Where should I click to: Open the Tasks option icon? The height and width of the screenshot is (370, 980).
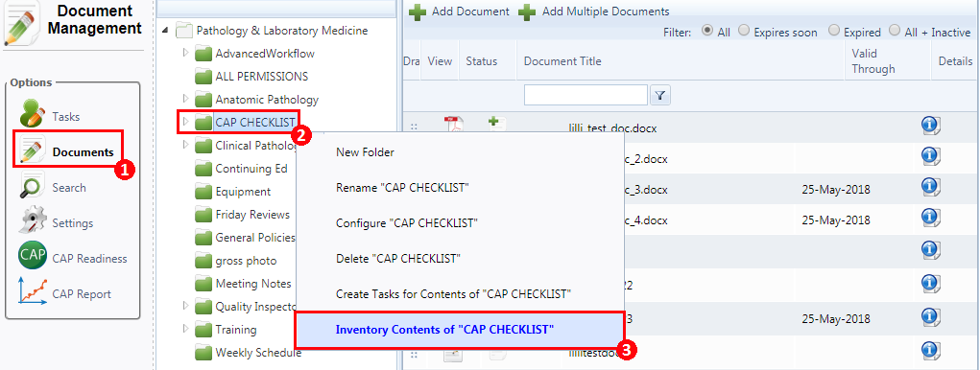point(32,113)
